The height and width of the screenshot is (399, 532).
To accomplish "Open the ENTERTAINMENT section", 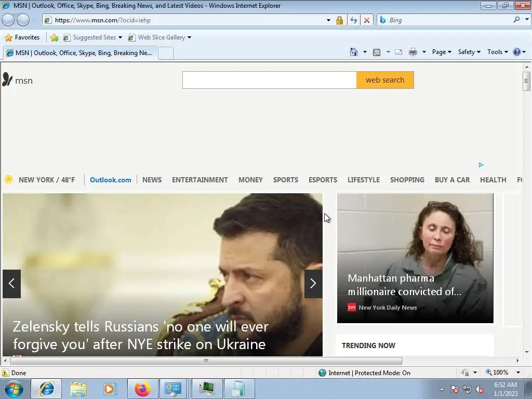I will tap(200, 180).
